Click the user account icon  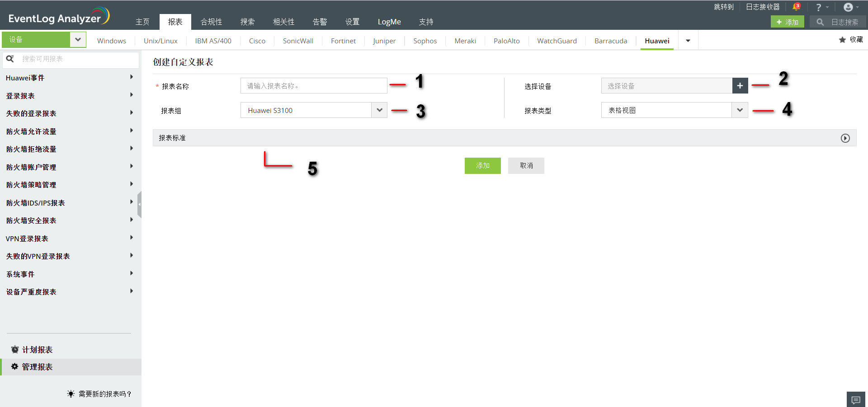(x=849, y=7)
